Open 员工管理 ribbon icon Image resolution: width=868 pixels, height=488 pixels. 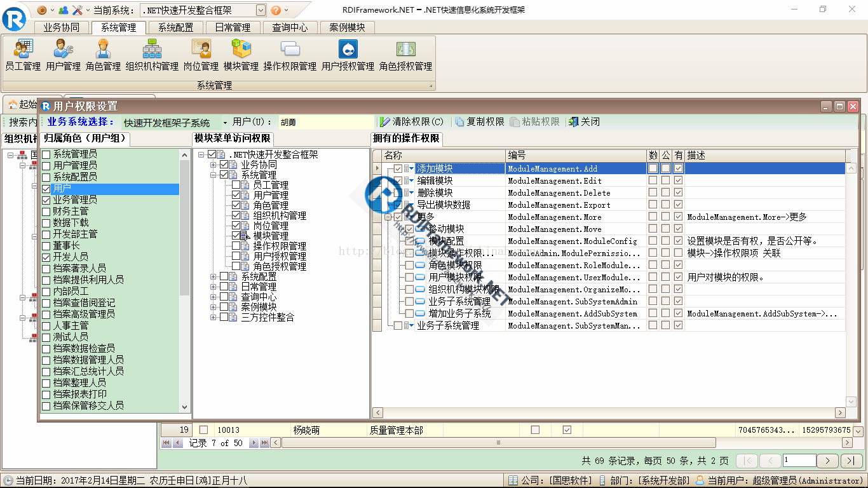(23, 55)
